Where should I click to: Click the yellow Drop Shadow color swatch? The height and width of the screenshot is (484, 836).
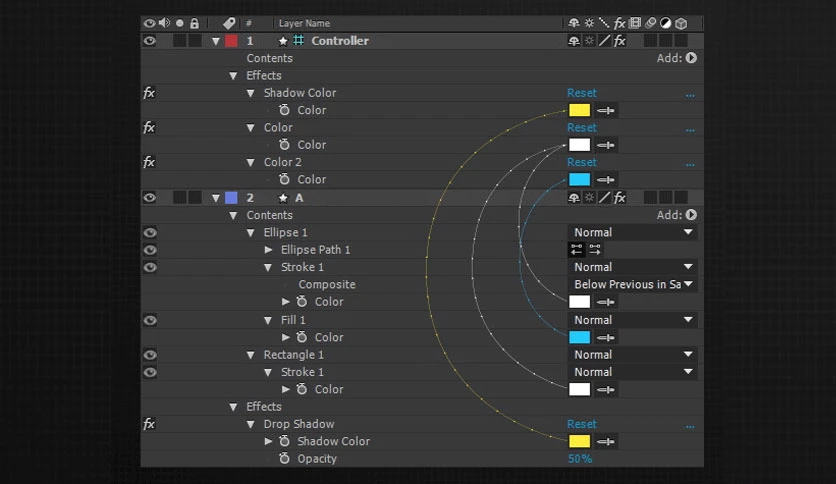tap(580, 441)
